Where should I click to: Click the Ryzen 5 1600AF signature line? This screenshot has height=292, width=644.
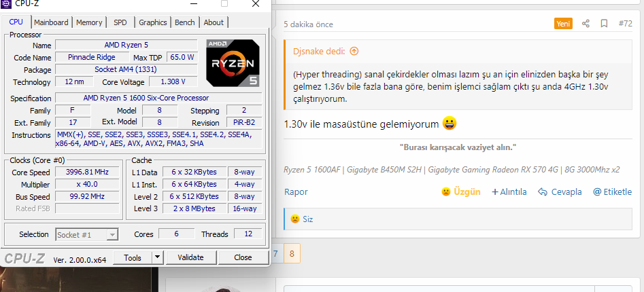452,169
